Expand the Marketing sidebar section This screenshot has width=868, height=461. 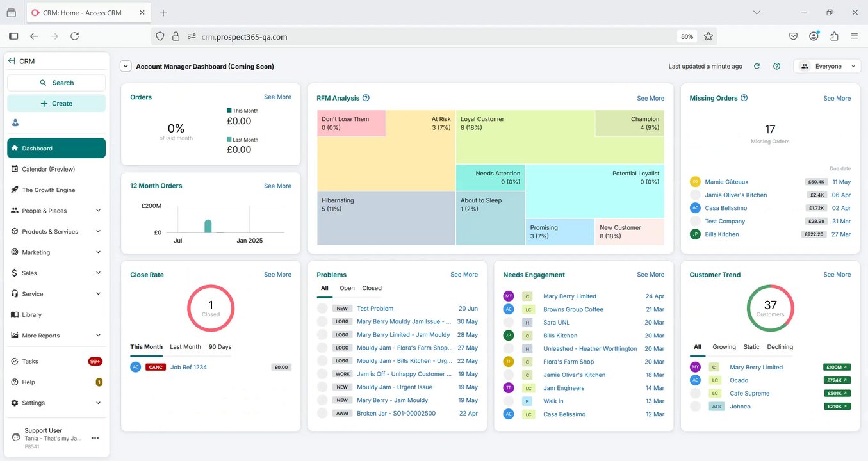click(x=56, y=252)
